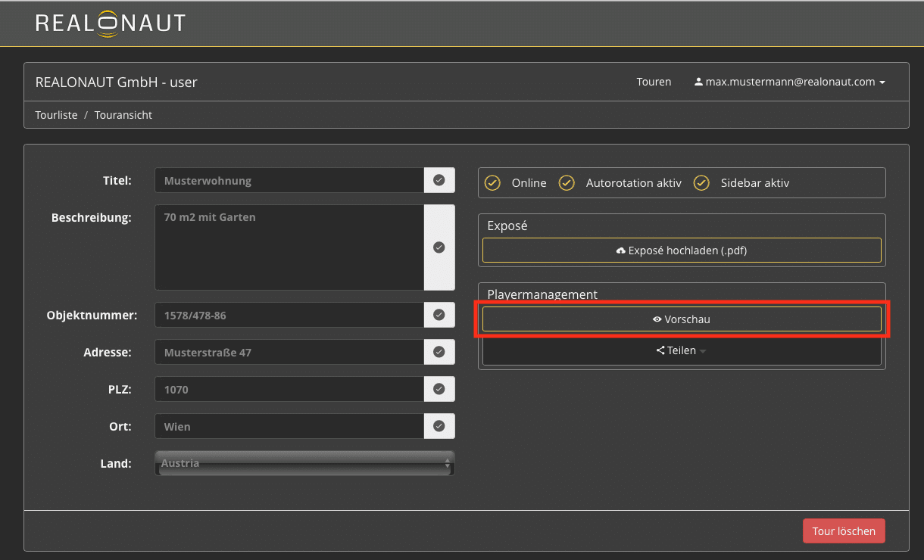Viewport: 924px width, 560px height.
Task: Open the Vorschau preview button
Action: 682,319
